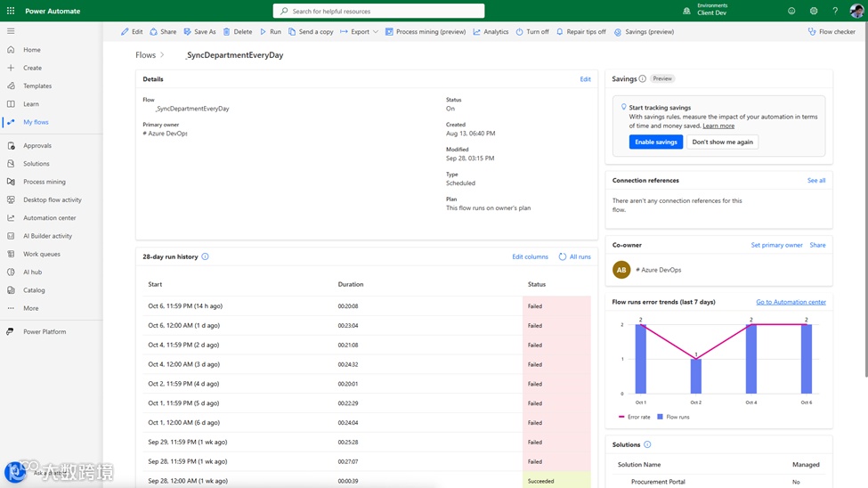Open Analytics from command bar

click(491, 31)
